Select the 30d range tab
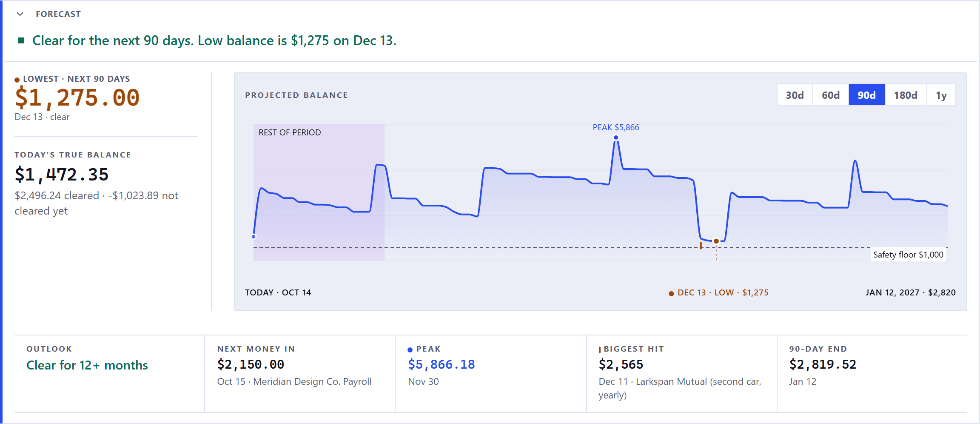 coord(795,95)
